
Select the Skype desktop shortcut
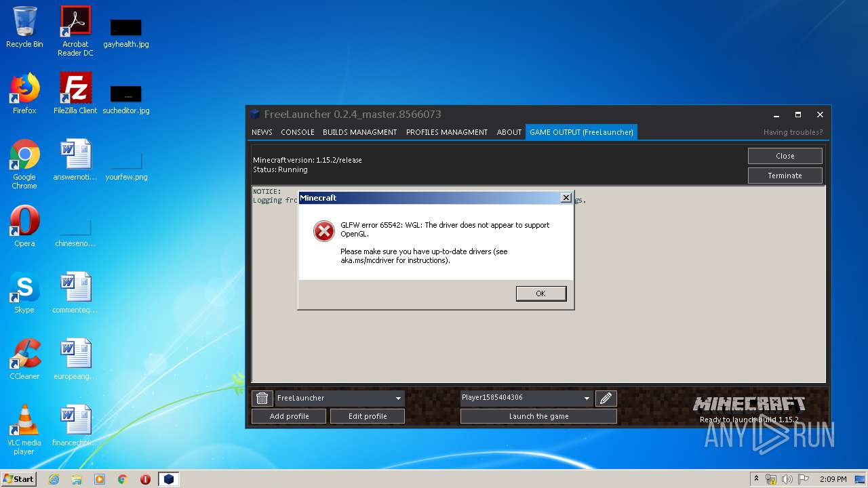point(24,293)
